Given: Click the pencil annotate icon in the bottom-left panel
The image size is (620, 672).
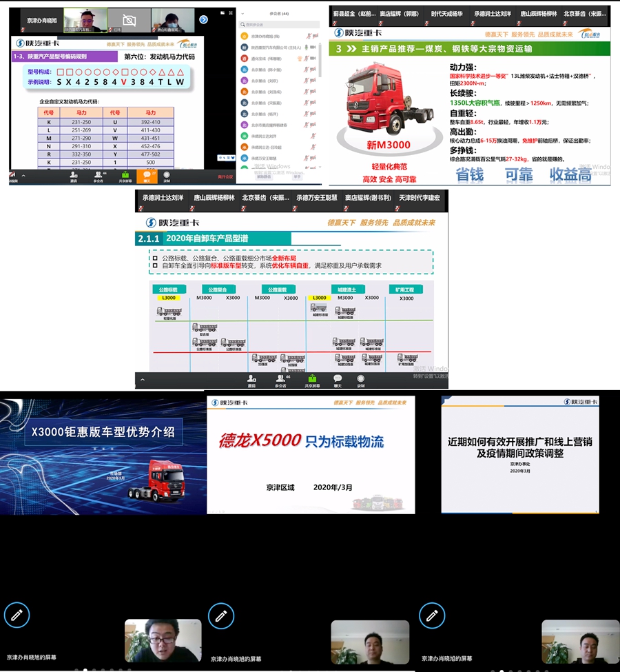Looking at the screenshot, I should click(17, 615).
